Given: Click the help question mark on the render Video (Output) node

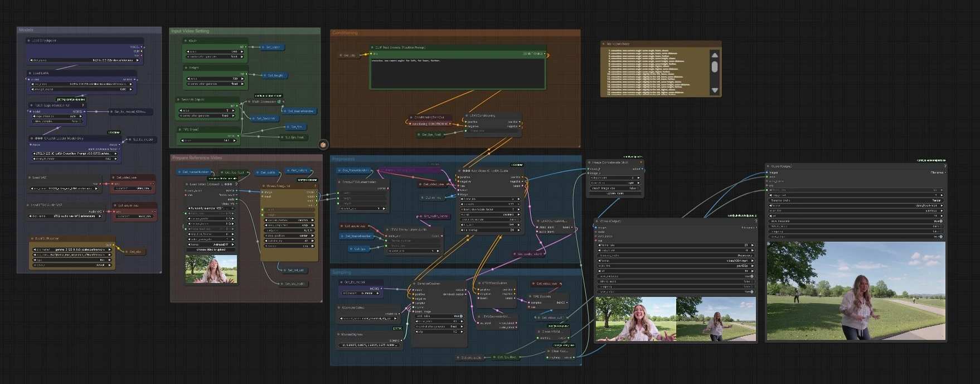Looking at the screenshot, I should [944, 166].
